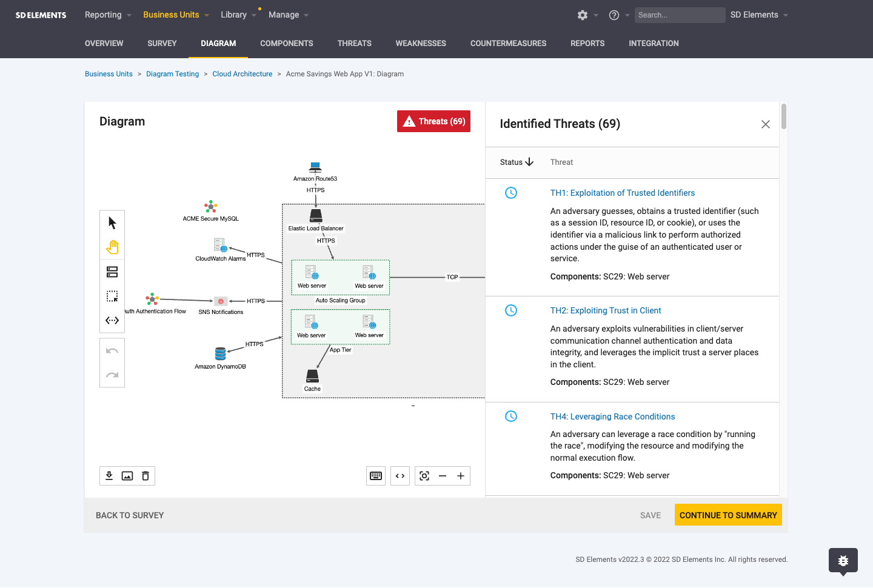Screen dimensions: 873x588
Task: Focus the Search input field
Action: [680, 15]
